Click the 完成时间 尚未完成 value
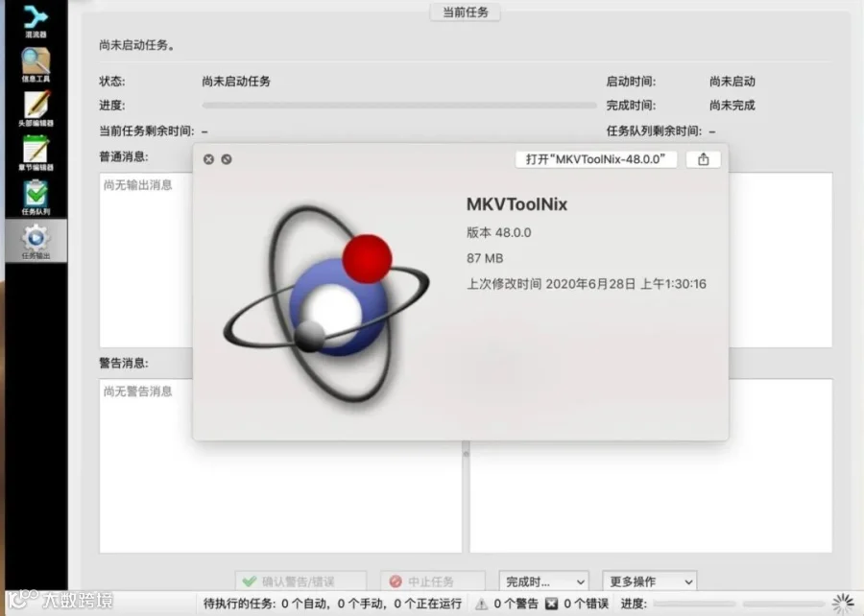 (732, 106)
